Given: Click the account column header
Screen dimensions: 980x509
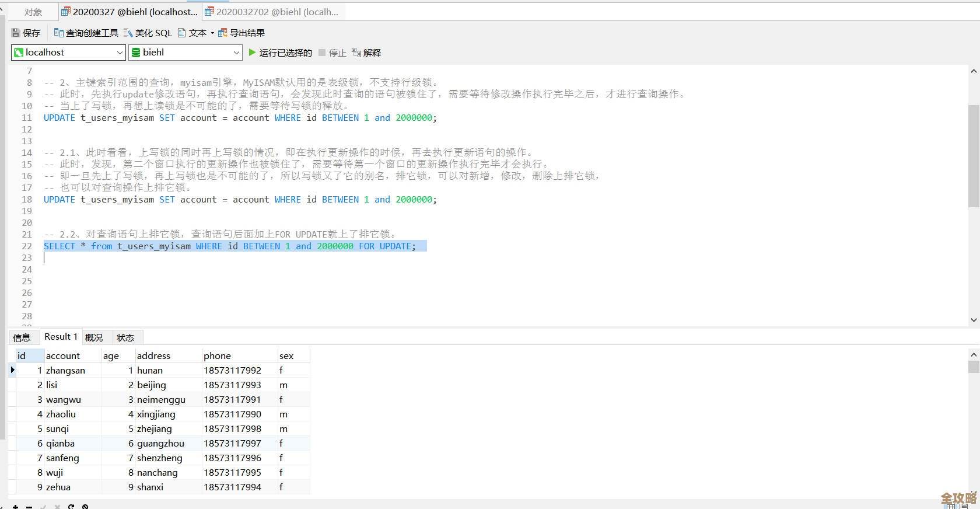Looking at the screenshot, I should 63,355.
